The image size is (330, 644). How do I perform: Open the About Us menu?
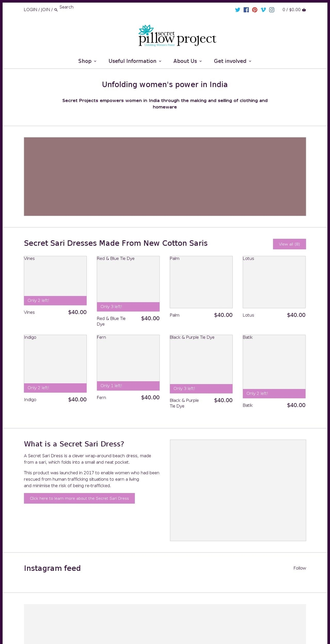pos(185,61)
